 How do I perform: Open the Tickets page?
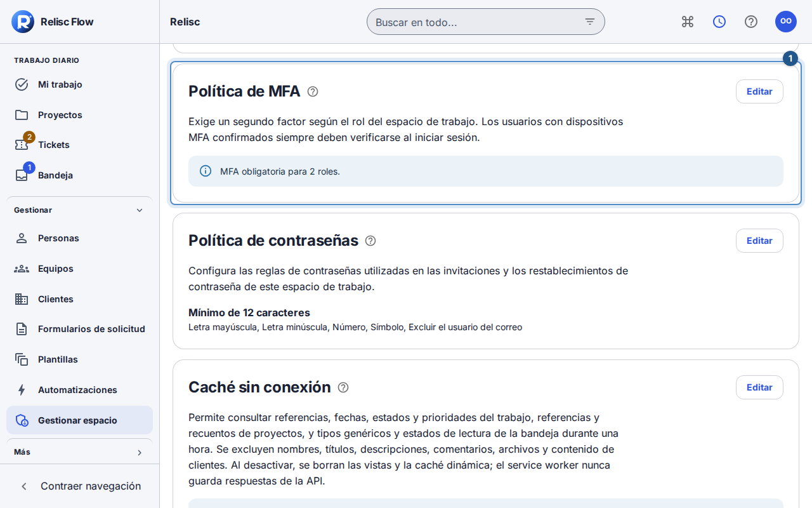79,145
